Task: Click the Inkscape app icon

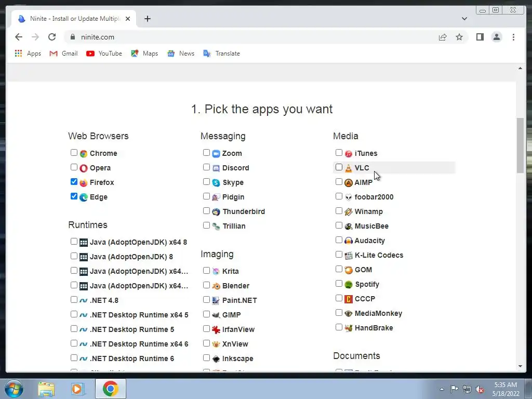Action: click(x=216, y=359)
